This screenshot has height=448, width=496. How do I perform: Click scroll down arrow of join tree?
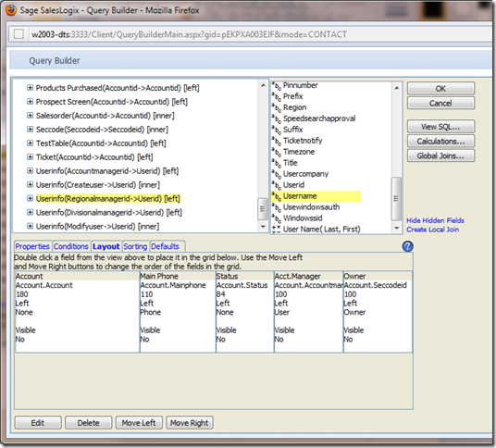[x=263, y=227]
